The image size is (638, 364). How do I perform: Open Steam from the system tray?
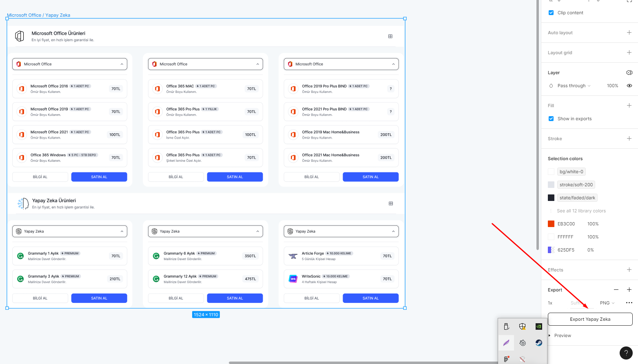539,343
